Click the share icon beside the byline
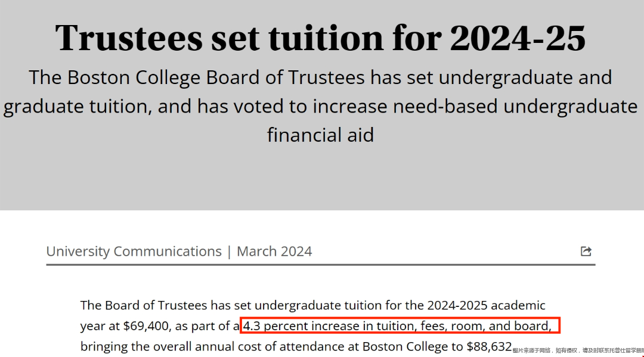 [x=586, y=251]
